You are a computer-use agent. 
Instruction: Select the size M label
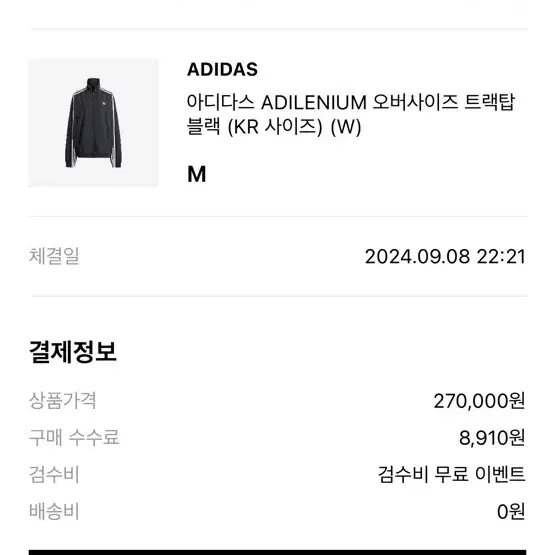coord(196,174)
